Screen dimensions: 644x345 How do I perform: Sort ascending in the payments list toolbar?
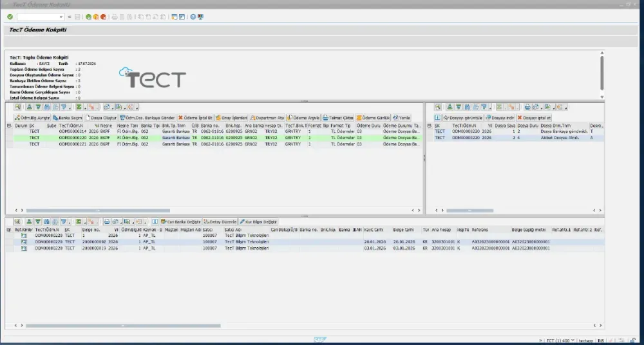pos(29,107)
